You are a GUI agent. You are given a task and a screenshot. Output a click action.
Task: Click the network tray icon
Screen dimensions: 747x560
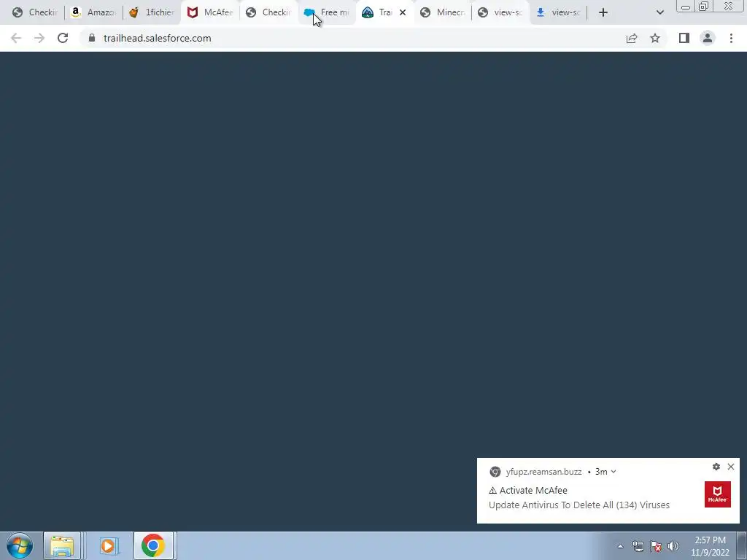click(x=638, y=546)
